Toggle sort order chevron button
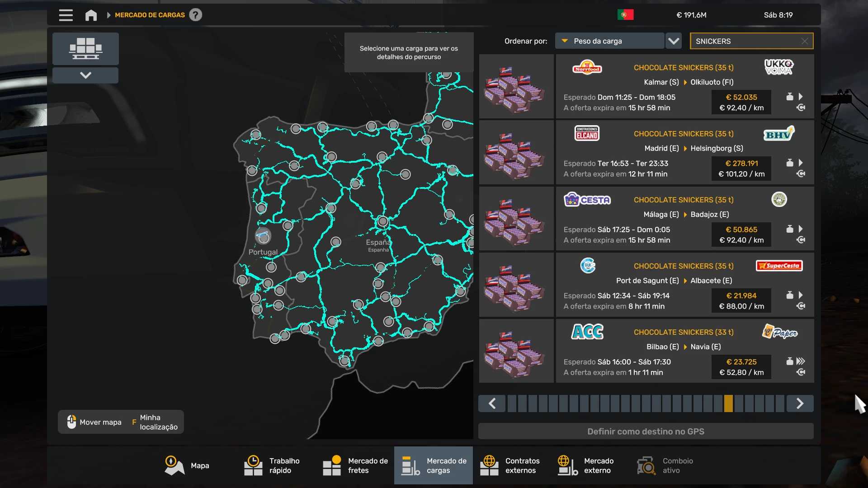Image resolution: width=868 pixels, height=488 pixels. pos(674,41)
